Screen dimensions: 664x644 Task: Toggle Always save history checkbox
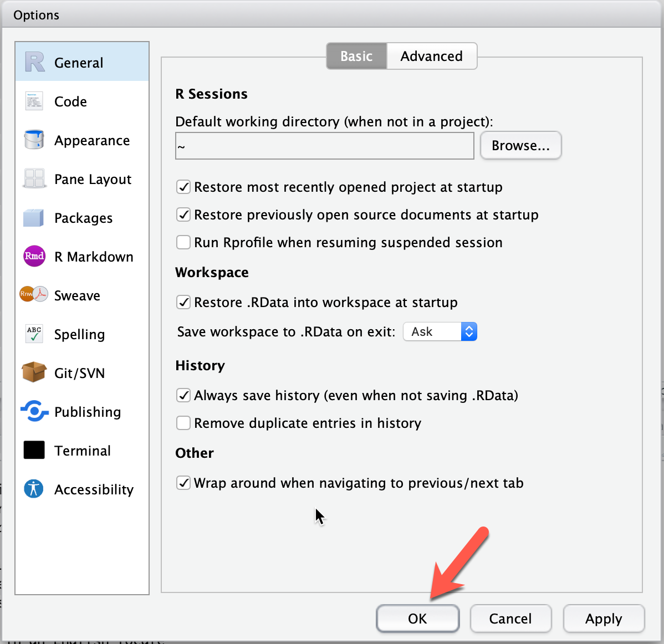pos(183,395)
